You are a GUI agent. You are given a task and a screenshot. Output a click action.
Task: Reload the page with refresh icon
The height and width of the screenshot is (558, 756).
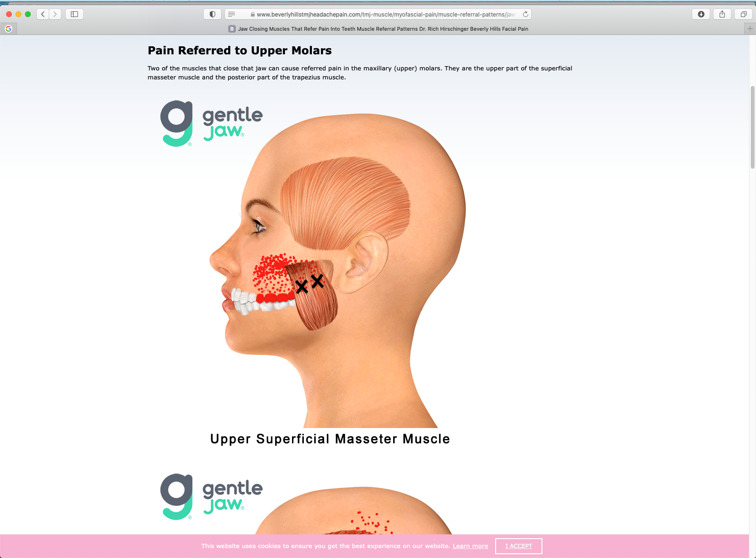pyautogui.click(x=525, y=14)
